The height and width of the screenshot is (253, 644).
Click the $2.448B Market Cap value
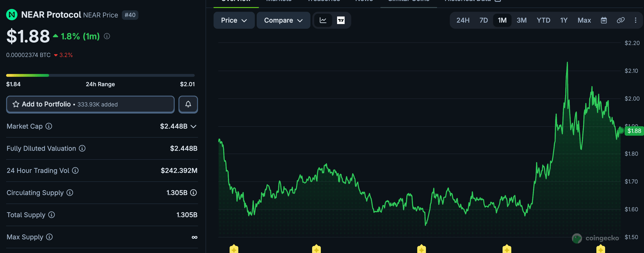(174, 126)
